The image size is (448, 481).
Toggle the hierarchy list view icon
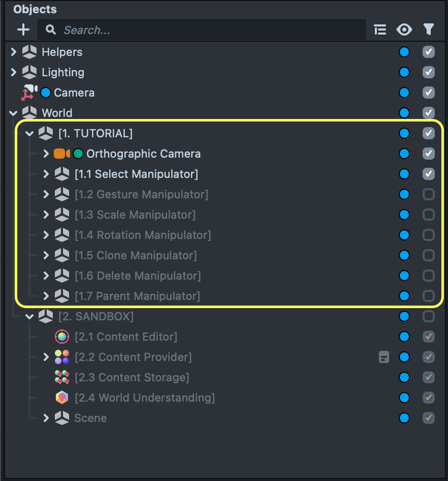380,30
